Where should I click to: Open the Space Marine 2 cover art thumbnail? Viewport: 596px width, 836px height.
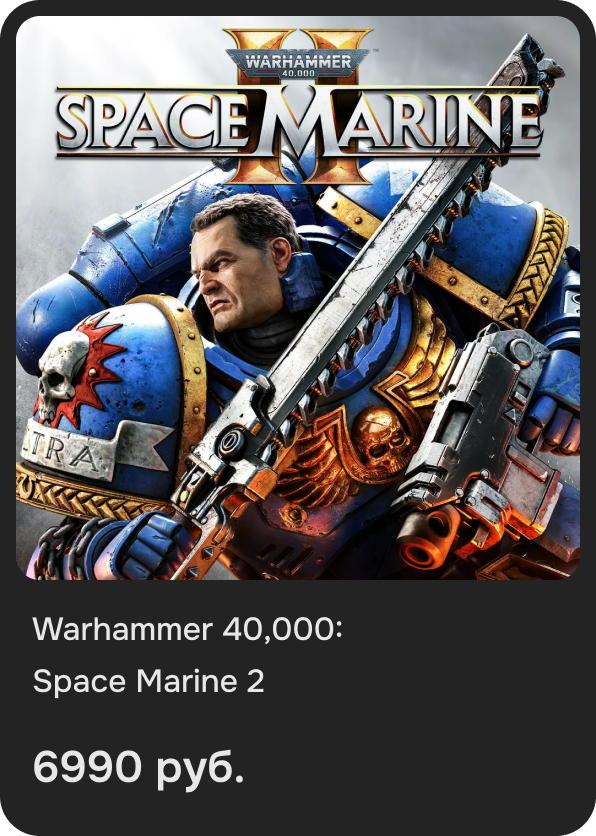pos(298,298)
